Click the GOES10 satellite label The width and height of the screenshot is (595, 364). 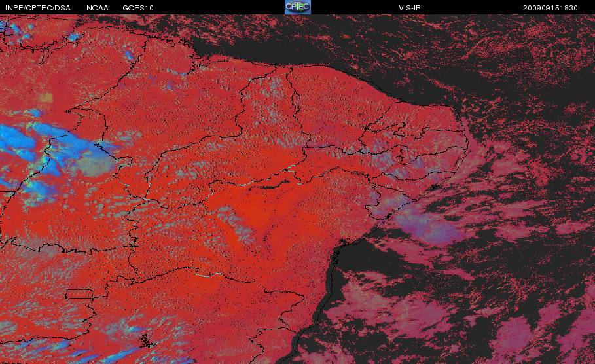(138, 8)
